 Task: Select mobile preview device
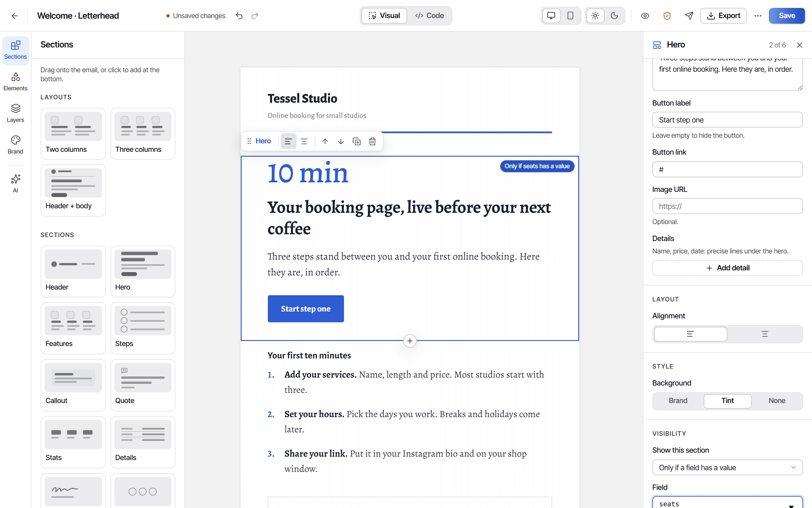coord(570,16)
